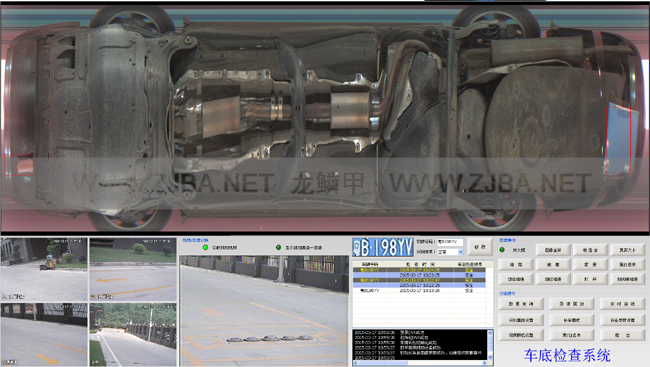
Task: Click the log panel's left scroll arrow
Action: pos(355,363)
